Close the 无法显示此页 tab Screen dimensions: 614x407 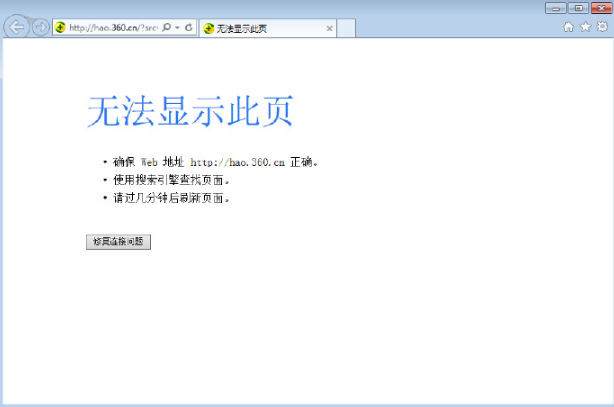pyautogui.click(x=329, y=28)
